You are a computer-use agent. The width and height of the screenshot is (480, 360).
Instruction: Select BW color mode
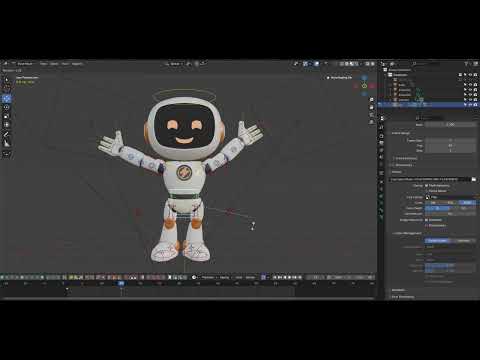433,202
